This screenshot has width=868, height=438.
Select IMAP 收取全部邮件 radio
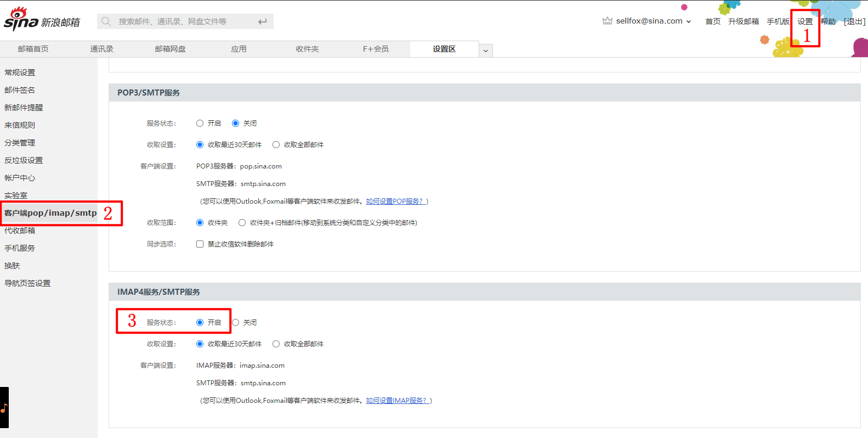coord(276,344)
